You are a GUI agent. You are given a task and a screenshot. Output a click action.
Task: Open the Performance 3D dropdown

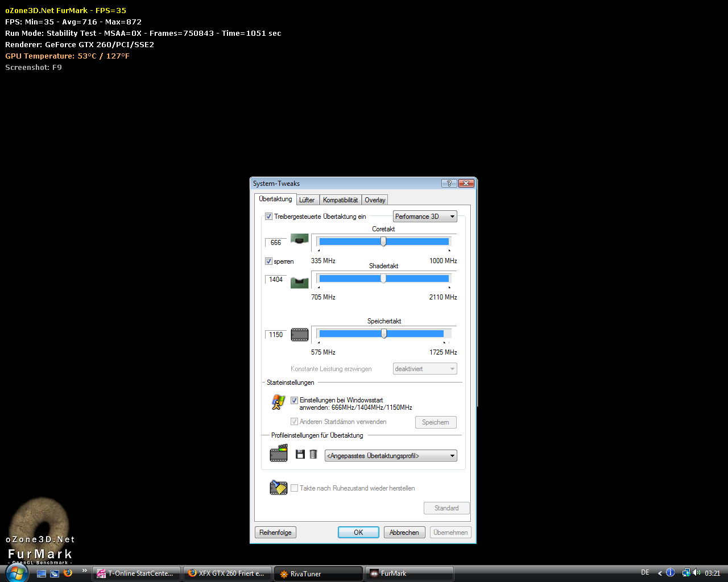(425, 217)
